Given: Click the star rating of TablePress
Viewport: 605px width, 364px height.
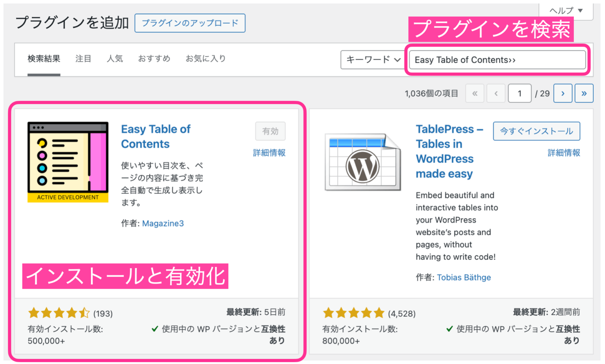Looking at the screenshot, I should click(x=353, y=312).
